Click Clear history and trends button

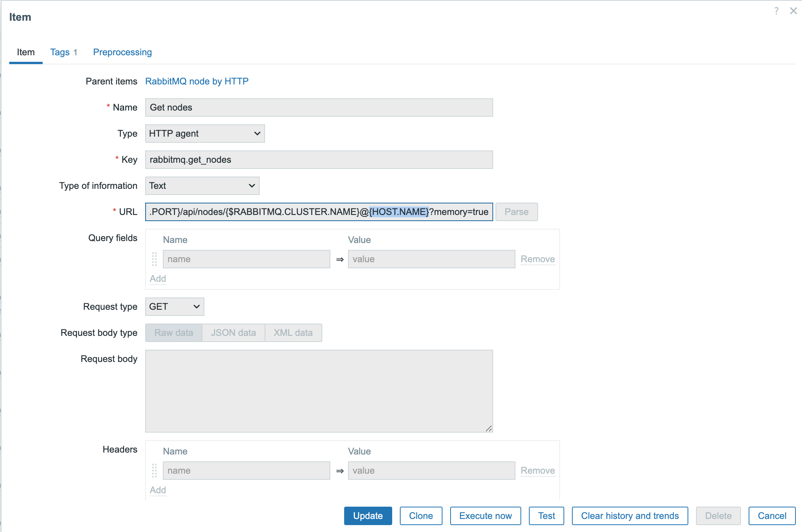pos(630,516)
